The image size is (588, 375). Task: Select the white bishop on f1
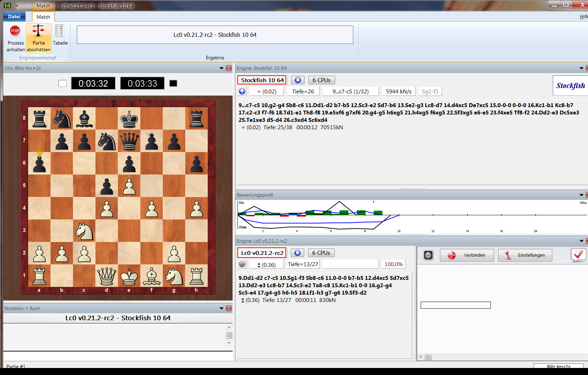152,276
